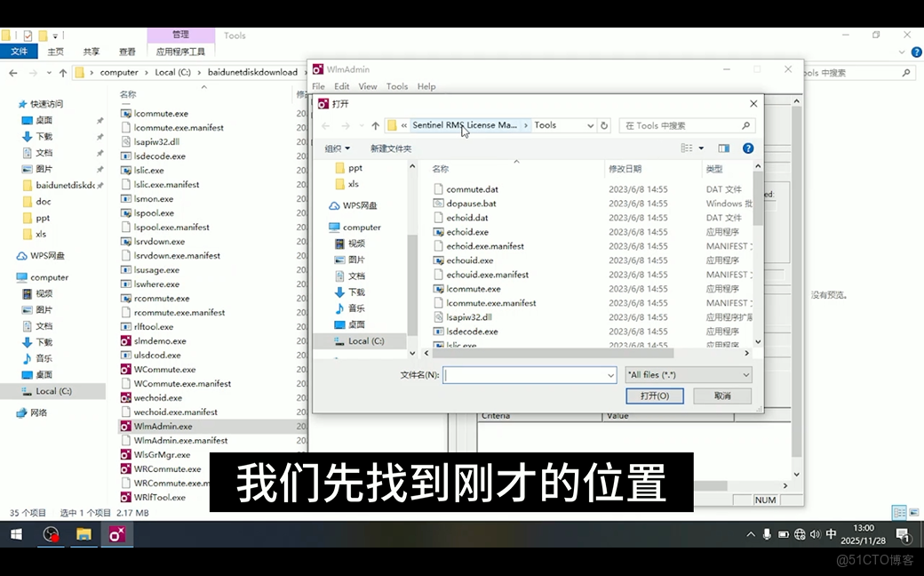Open the Tools menu in WlmAdmin
Image resolution: width=924 pixels, height=576 pixels.
(x=396, y=86)
